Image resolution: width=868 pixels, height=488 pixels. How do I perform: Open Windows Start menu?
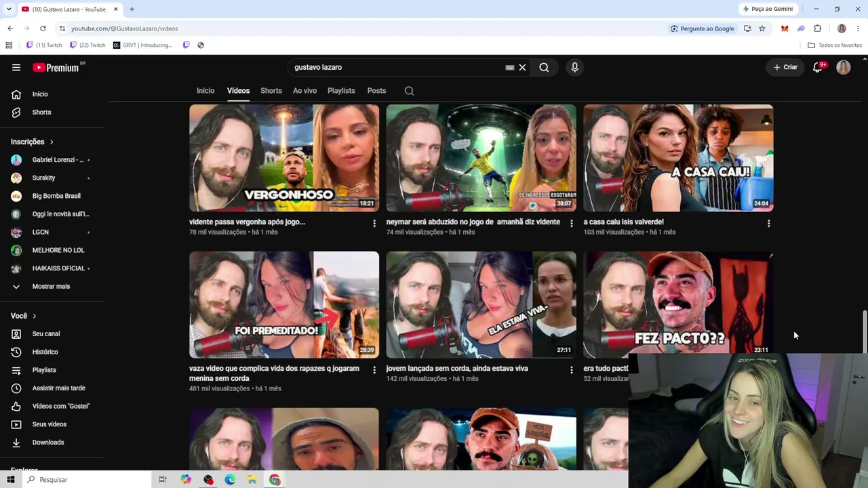tap(10, 479)
